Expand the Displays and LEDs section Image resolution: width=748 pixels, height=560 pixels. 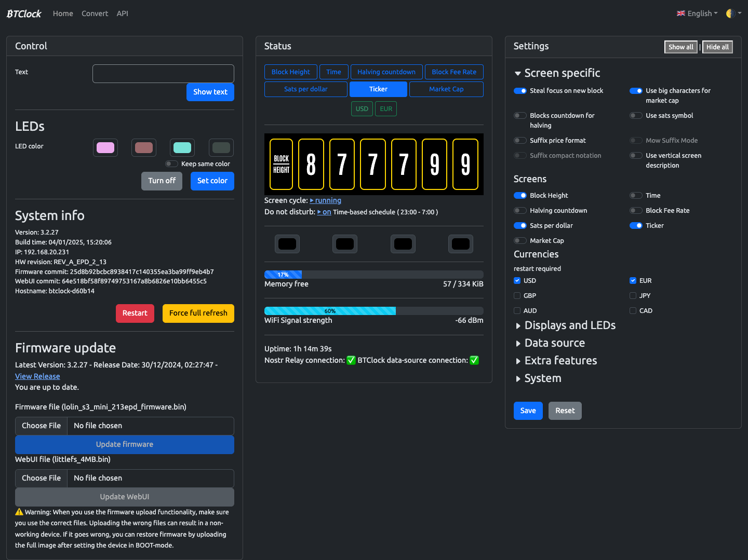(565, 325)
